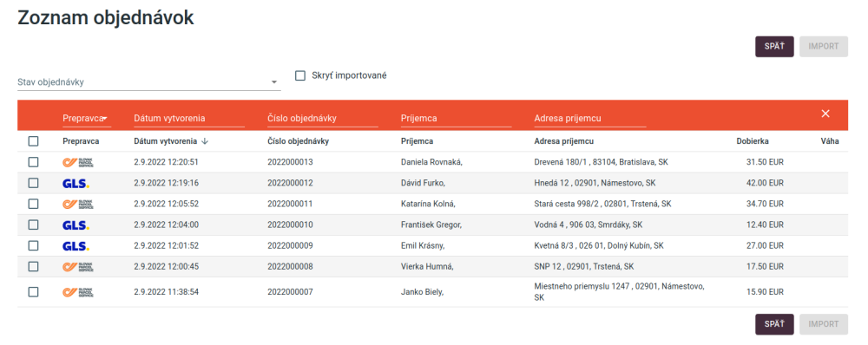868x345 pixels.
Task: Click the GLS logo in František Gregor row
Action: point(76,225)
